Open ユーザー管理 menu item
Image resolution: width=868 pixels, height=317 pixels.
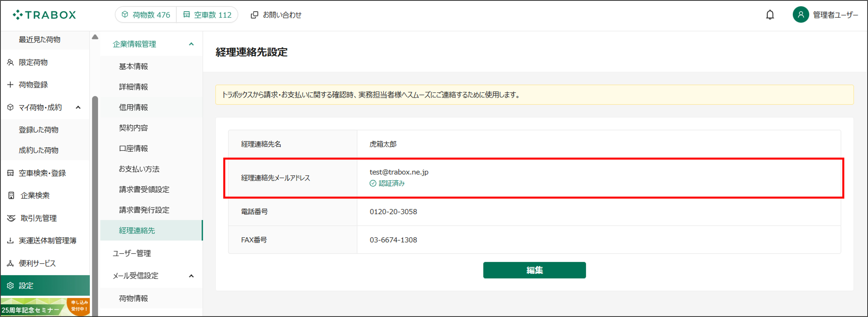[151, 253]
